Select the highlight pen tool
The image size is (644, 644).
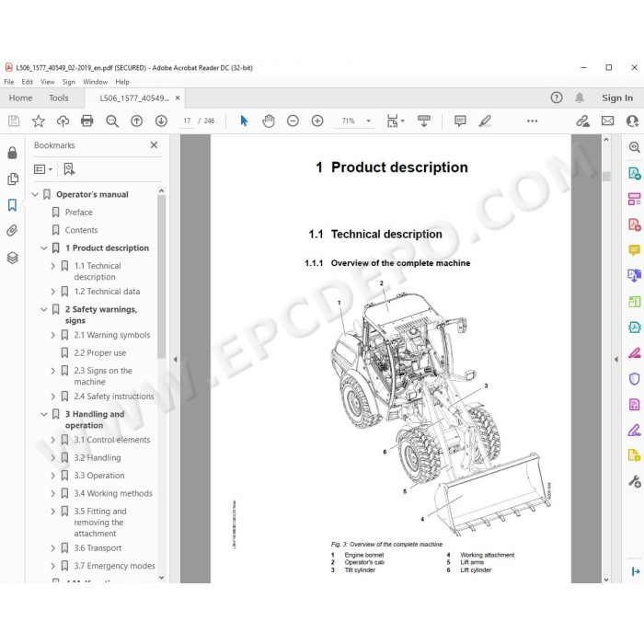coord(485,121)
